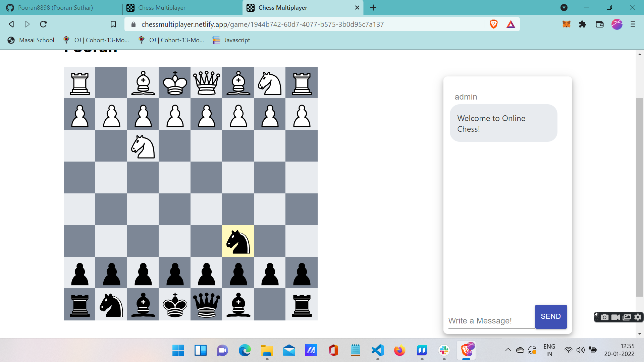Click the highlighted black knight on the board
This screenshot has width=644, height=362.
point(238,241)
